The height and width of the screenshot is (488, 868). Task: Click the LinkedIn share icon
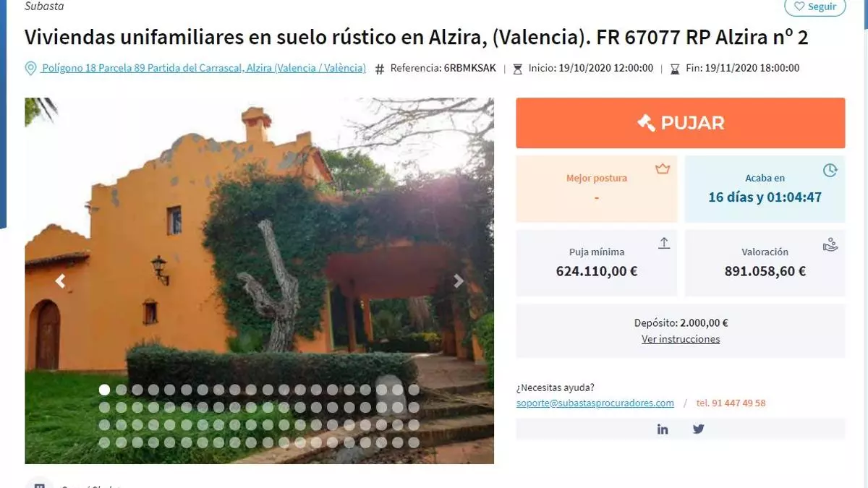(663, 429)
